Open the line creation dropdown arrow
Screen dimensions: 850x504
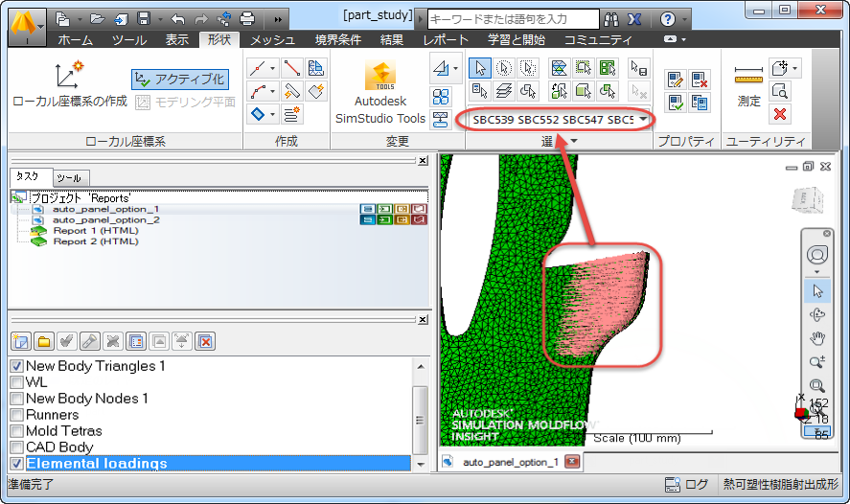273,68
